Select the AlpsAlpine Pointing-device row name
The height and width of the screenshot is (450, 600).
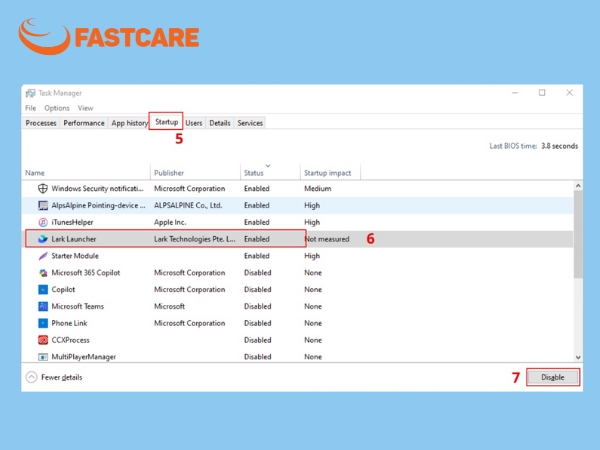[98, 205]
